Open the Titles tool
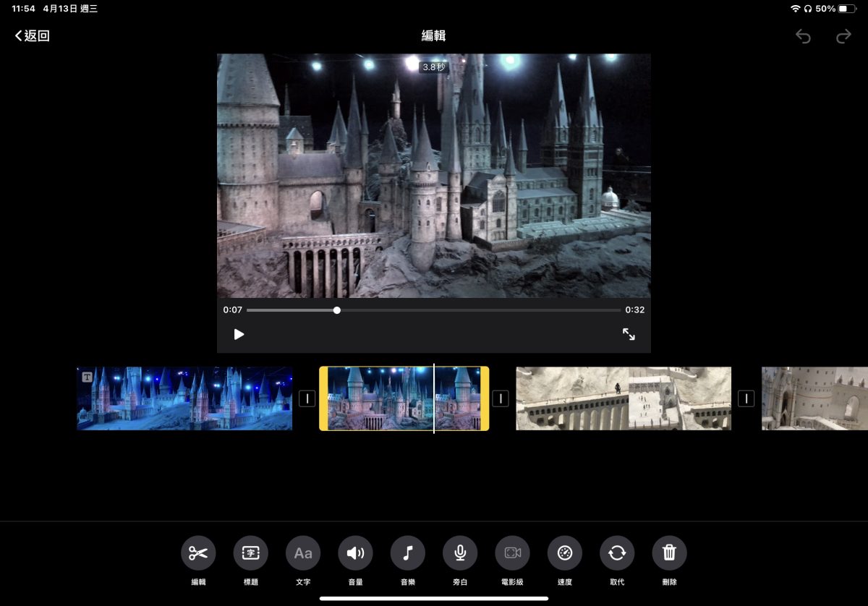The height and width of the screenshot is (606, 868). point(250,553)
